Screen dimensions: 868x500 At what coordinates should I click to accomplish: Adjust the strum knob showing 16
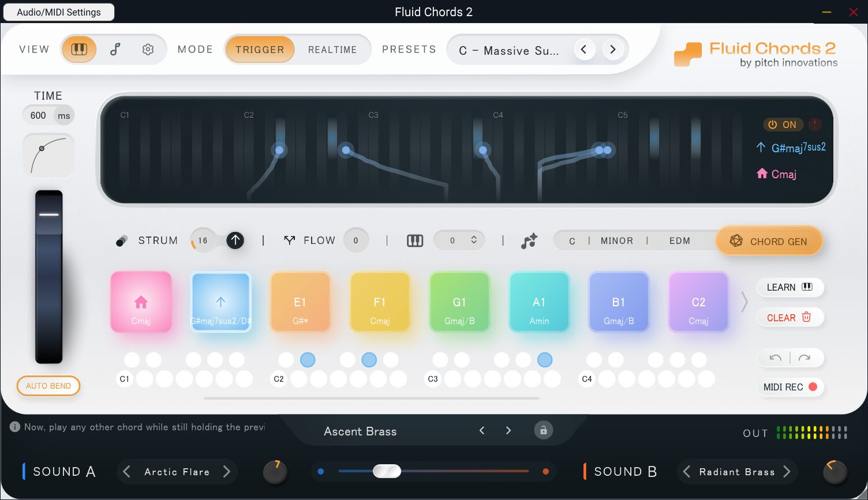tap(203, 240)
